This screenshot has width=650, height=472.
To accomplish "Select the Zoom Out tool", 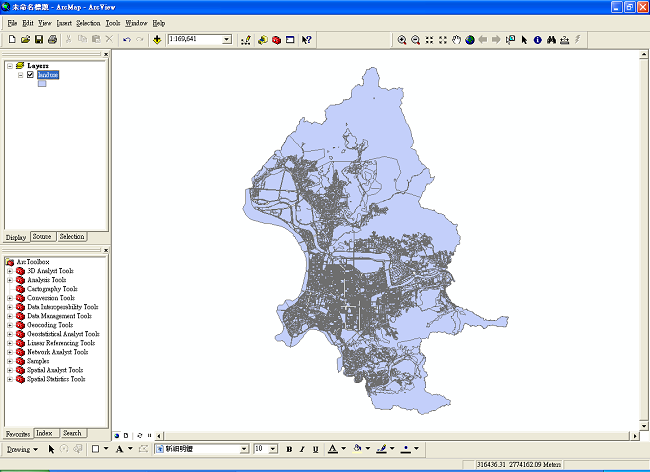I will (x=415, y=40).
